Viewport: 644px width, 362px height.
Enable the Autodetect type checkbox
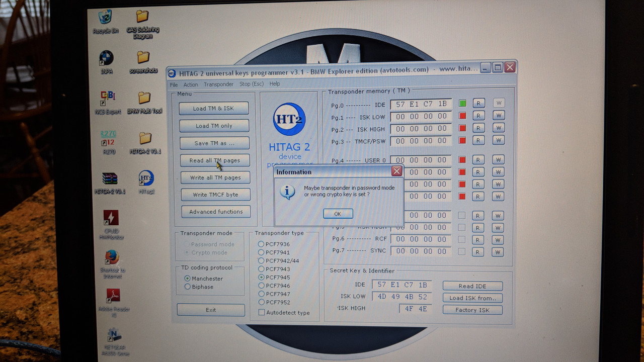click(x=284, y=313)
